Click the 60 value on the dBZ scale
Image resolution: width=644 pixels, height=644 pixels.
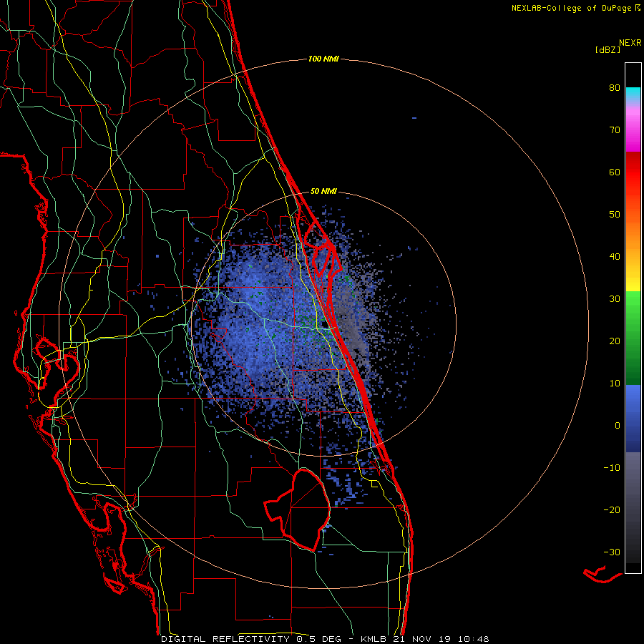coord(615,172)
